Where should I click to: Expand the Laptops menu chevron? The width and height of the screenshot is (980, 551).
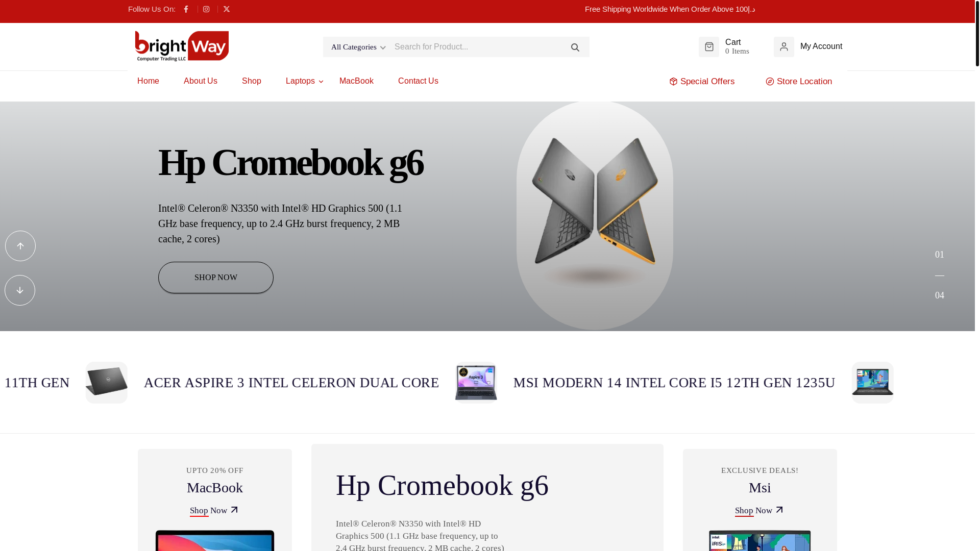click(x=321, y=82)
